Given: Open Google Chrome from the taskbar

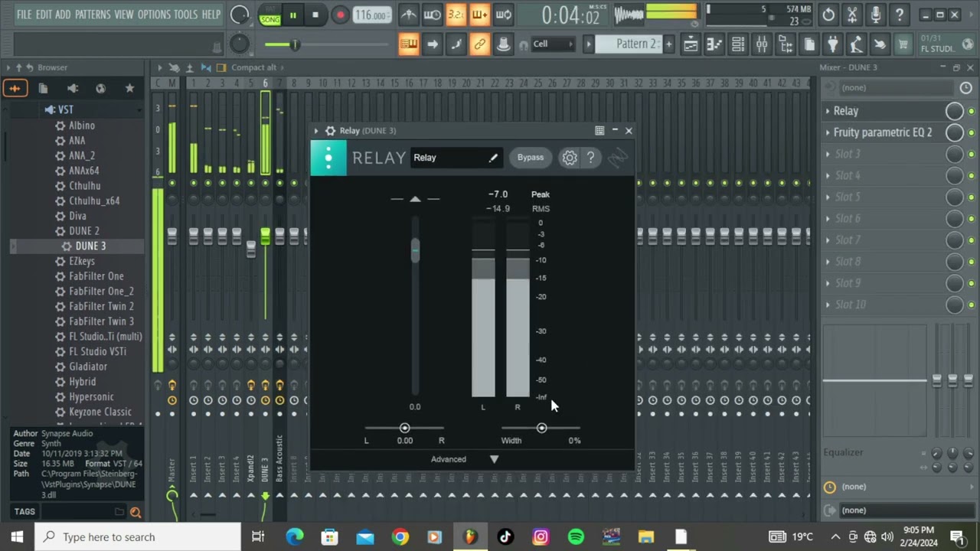Looking at the screenshot, I should 400,536.
